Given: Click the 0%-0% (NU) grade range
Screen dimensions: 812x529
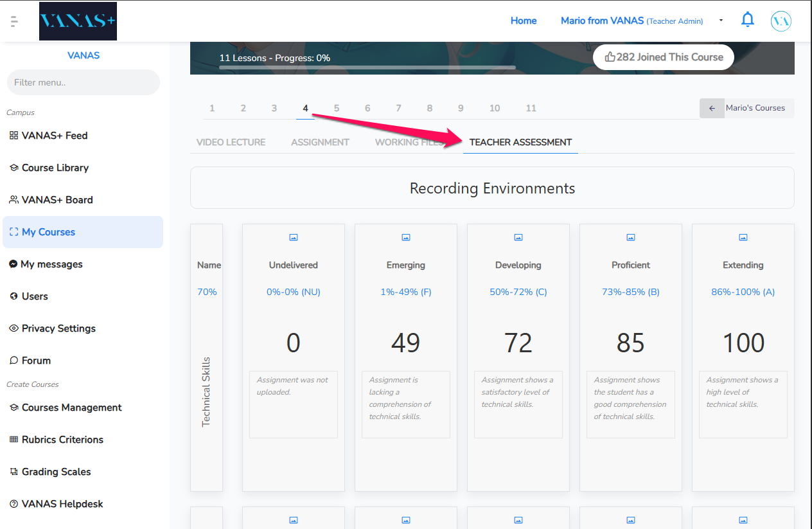Looking at the screenshot, I should [294, 292].
